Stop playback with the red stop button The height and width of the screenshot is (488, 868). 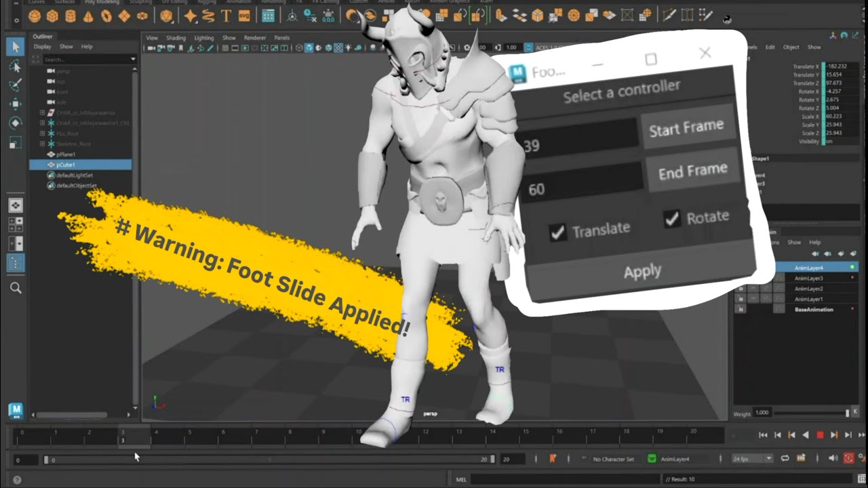(x=820, y=435)
